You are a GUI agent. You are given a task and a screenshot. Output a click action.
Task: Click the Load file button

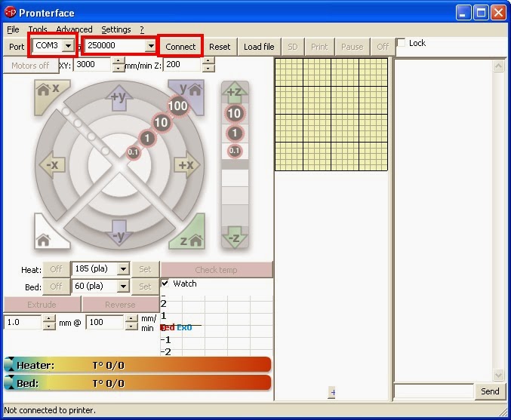(x=259, y=47)
